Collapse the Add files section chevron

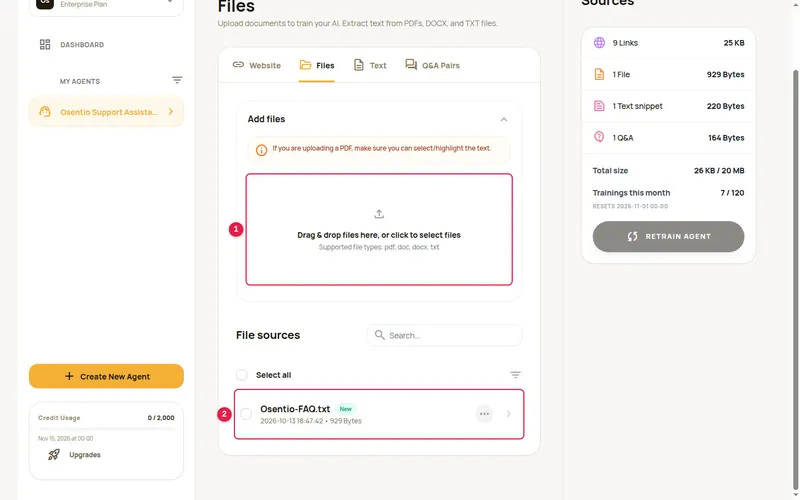[x=504, y=119]
